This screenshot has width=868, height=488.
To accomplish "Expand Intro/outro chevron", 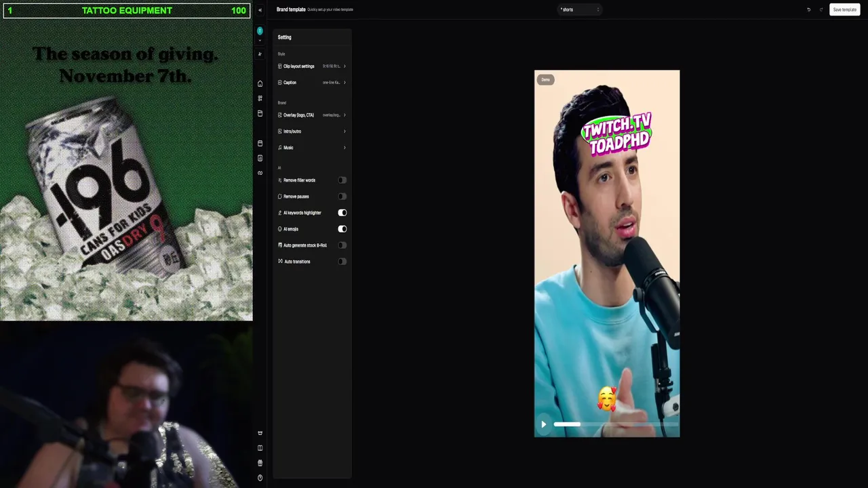I will pos(344,131).
